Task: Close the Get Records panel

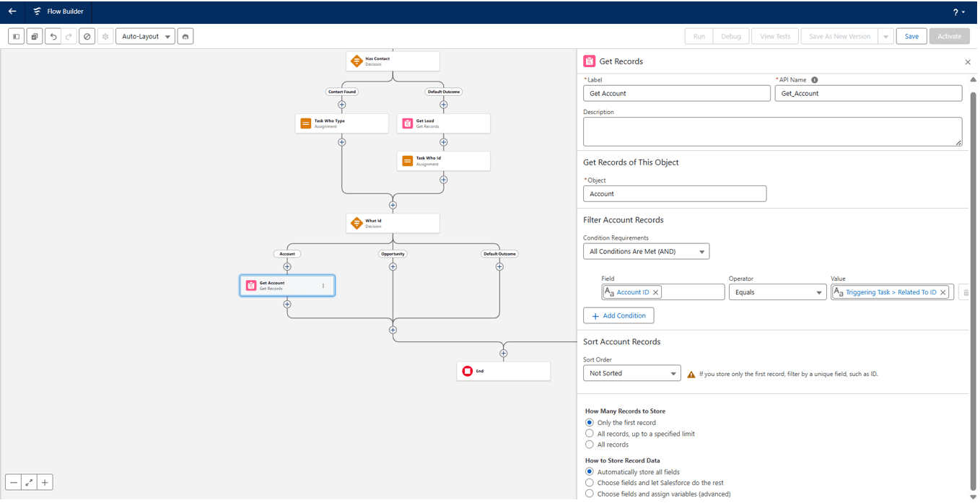Action: click(x=968, y=62)
